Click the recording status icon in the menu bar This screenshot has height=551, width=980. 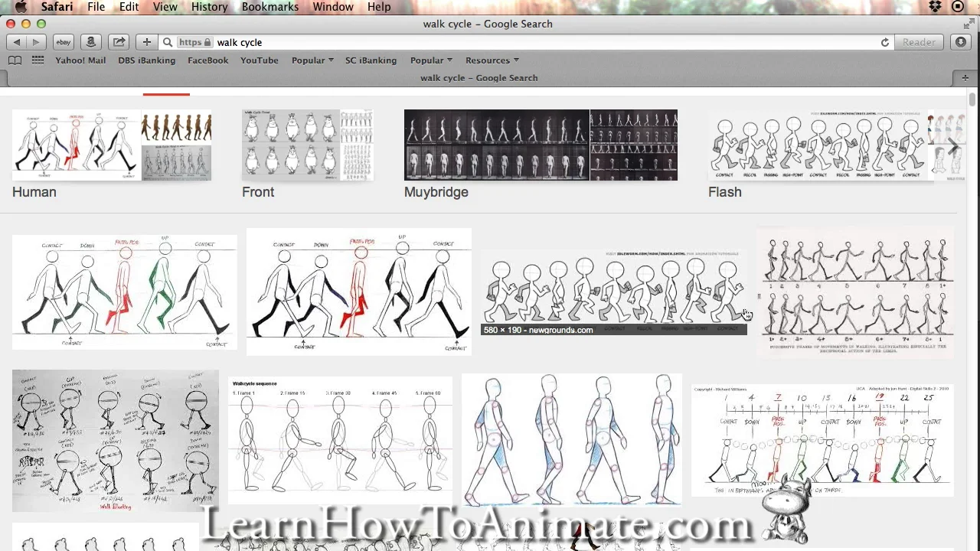958,7
